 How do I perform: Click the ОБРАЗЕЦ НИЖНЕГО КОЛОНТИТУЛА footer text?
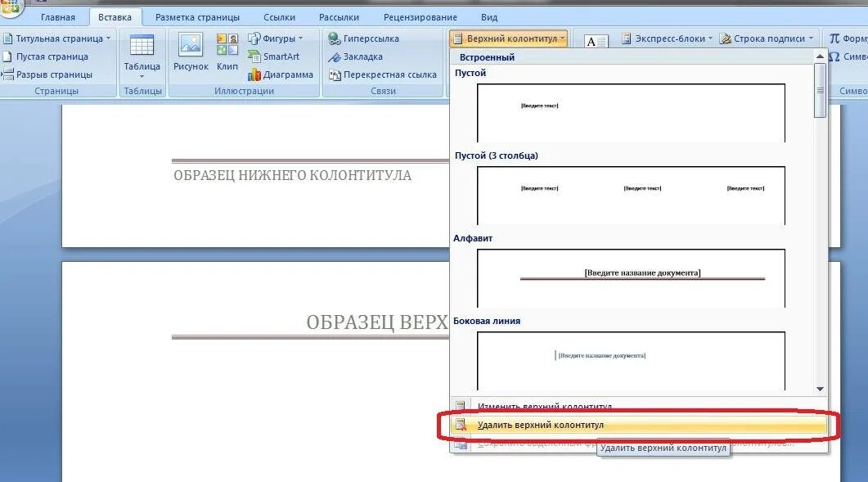point(292,176)
